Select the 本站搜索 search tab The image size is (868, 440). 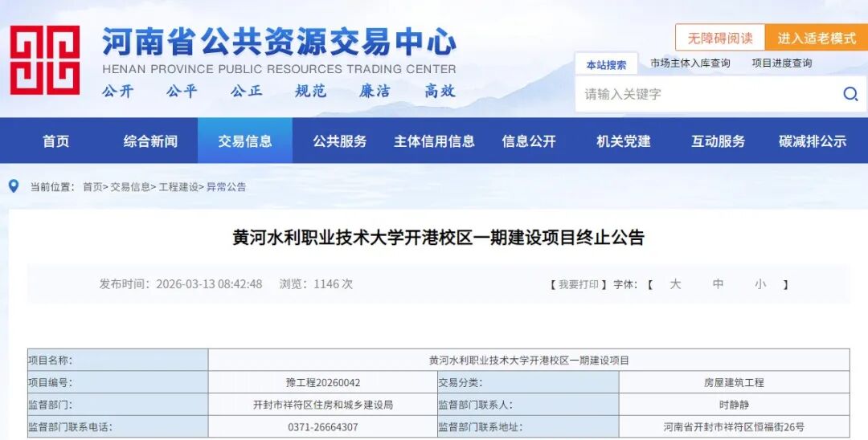point(606,65)
